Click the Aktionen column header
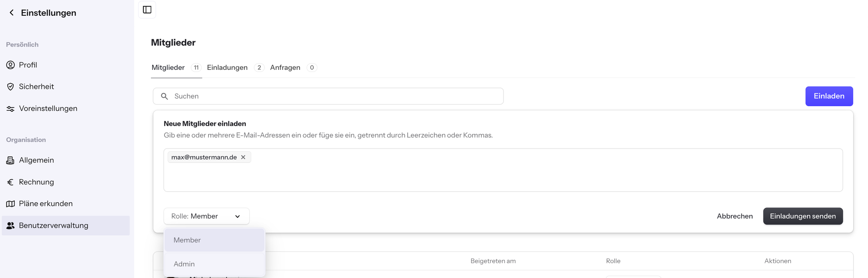 click(778, 261)
